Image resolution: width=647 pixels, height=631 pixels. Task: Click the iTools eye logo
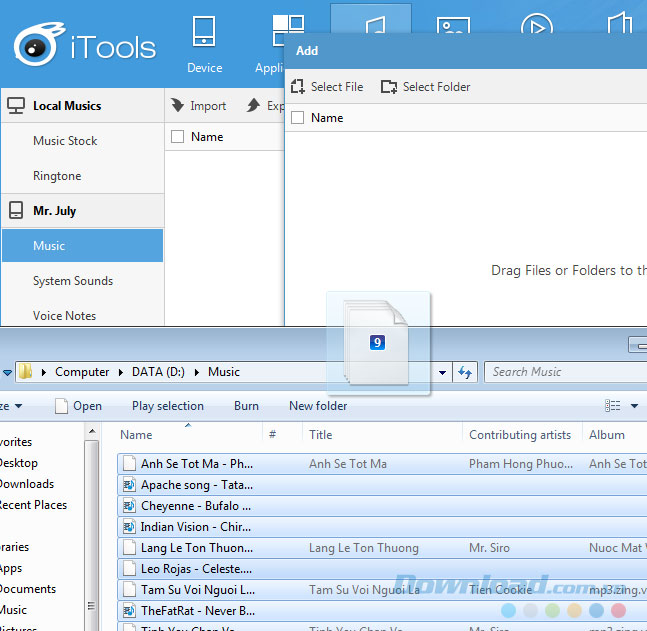35,46
